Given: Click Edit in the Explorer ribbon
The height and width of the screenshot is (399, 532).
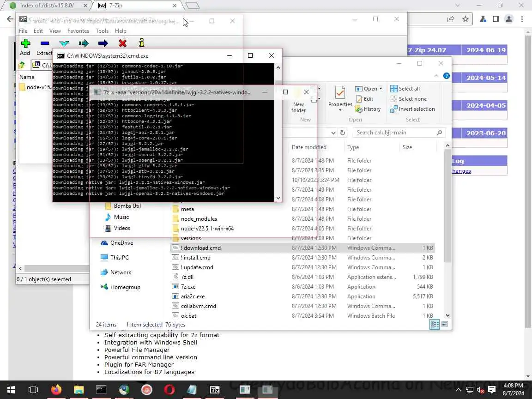Looking at the screenshot, I should click(364, 99).
